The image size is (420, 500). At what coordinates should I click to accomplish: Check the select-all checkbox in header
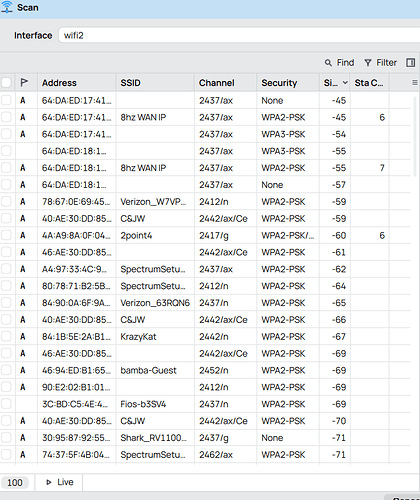tap(6, 82)
